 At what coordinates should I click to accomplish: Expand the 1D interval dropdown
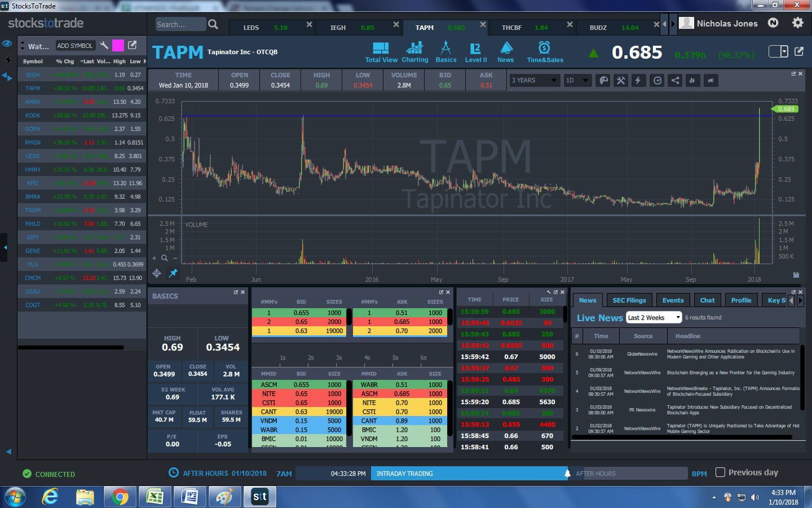(577, 80)
